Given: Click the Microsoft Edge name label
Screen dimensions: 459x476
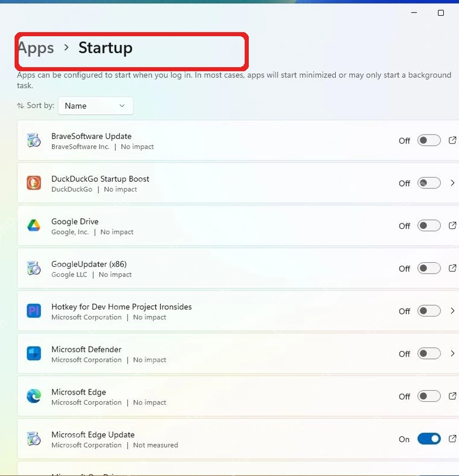Looking at the screenshot, I should (79, 392).
